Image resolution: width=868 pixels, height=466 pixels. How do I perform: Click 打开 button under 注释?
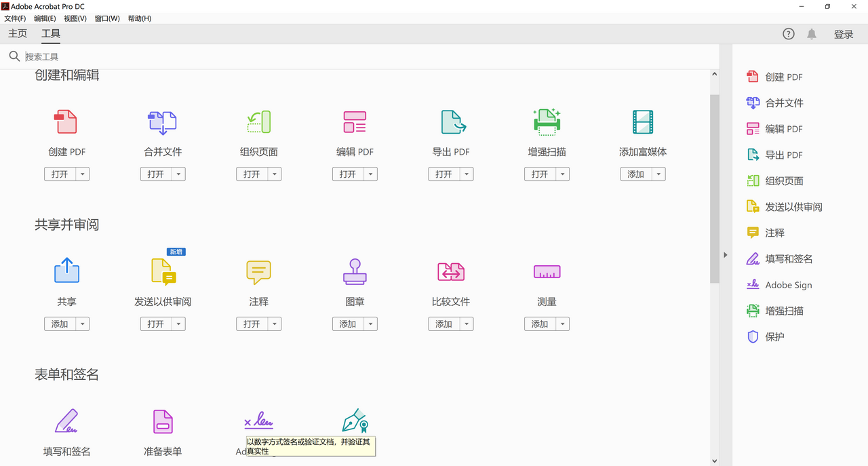(252, 324)
